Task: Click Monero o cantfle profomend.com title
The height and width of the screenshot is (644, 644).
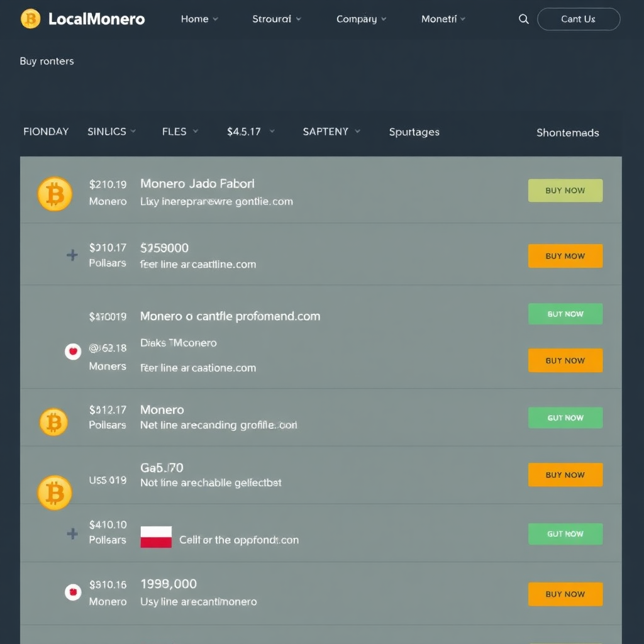Action: 230,316
